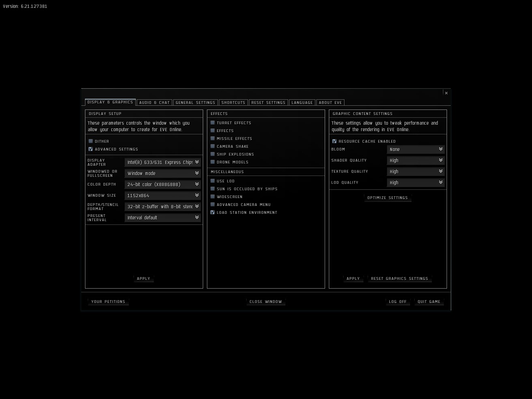Open Windowed or Fullscreen dropdown
532x399 pixels.
pyautogui.click(x=163, y=173)
